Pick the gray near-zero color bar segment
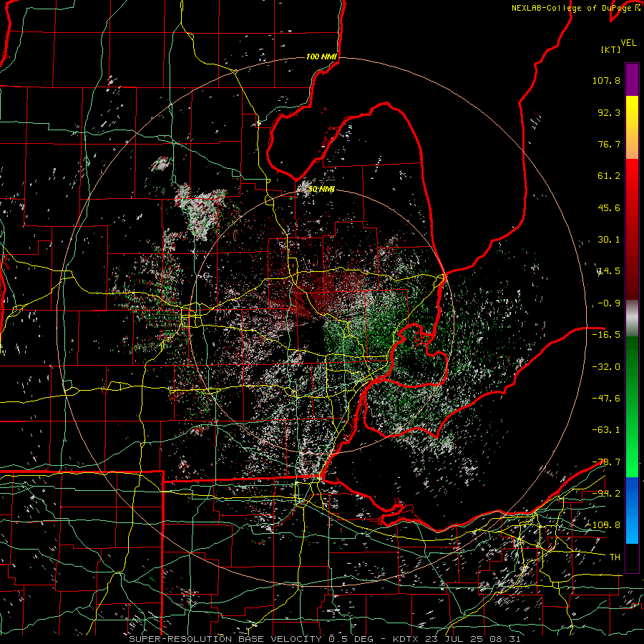Screen dimensions: 644x644 coord(632,318)
